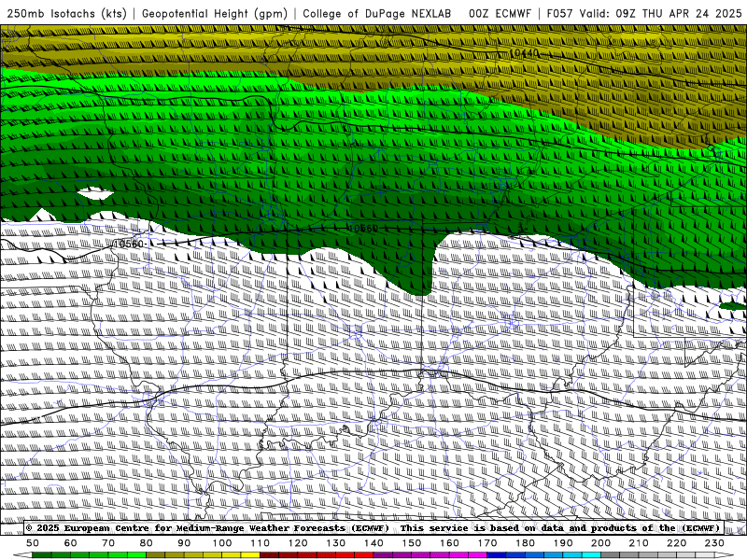Pick the dark blue swatch following magenta

click(497, 555)
